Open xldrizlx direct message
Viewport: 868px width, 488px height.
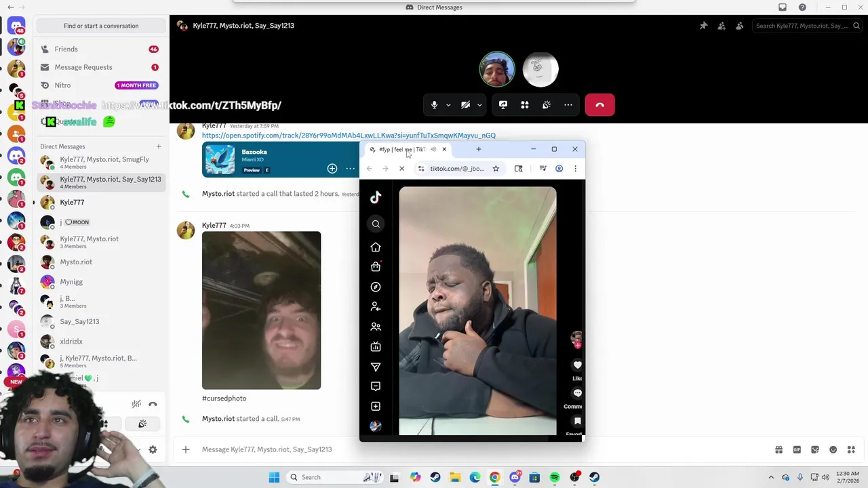click(x=101, y=341)
